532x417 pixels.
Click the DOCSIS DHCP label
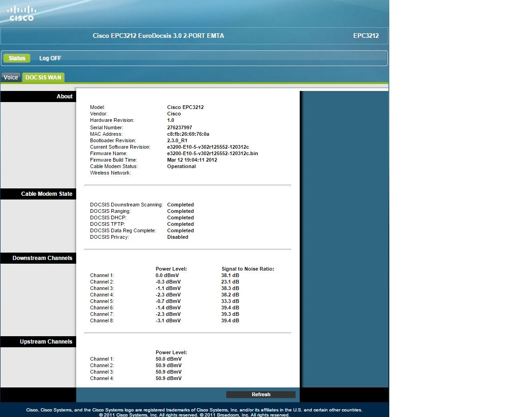108,218
